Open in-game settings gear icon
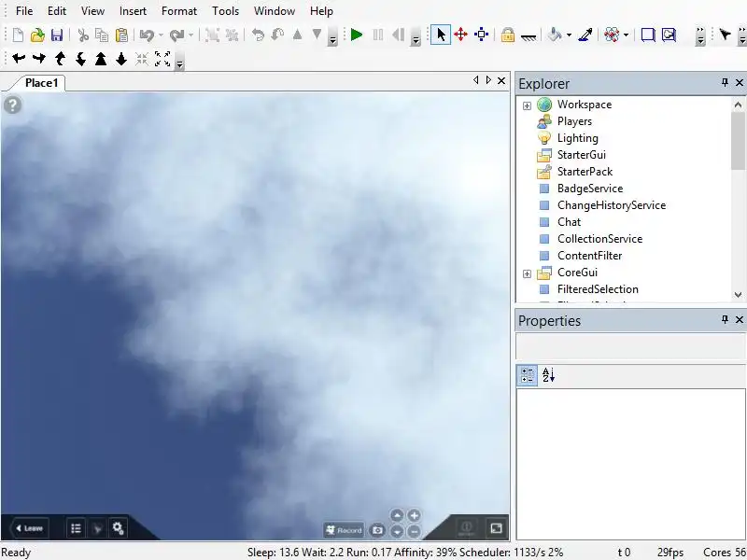Viewport: 747px width, 560px height. (118, 528)
